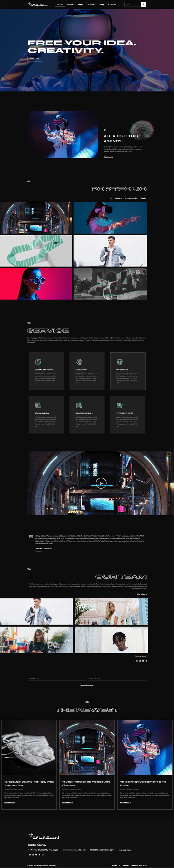Focus the Your Name input field

(57, 678)
